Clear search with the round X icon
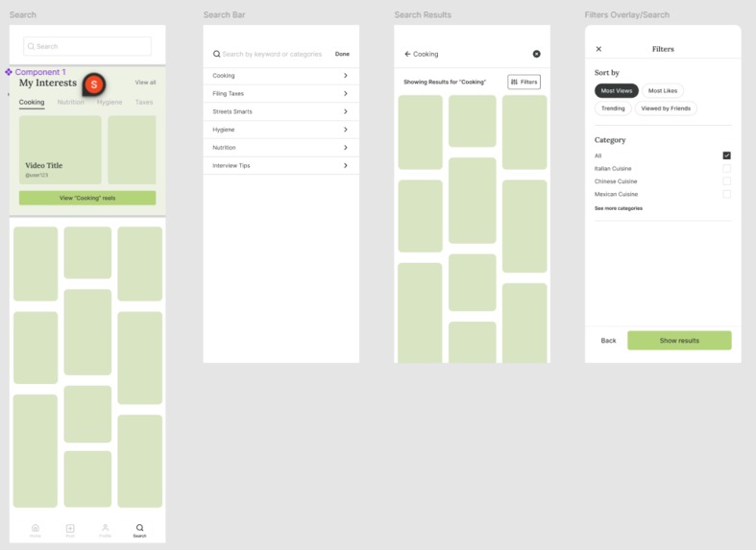This screenshot has height=550, width=756. point(537,54)
